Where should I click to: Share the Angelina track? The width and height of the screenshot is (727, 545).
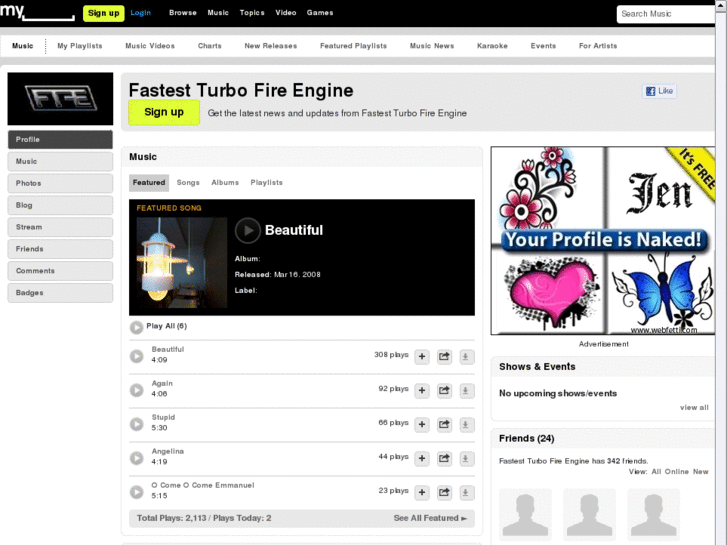pyautogui.click(x=444, y=458)
